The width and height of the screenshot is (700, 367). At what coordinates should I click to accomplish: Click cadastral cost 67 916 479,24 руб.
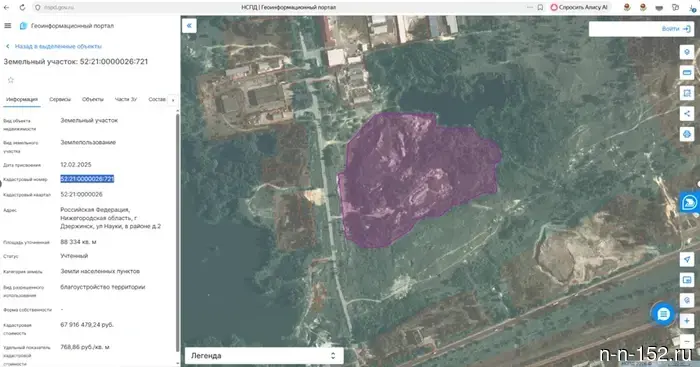(x=87, y=325)
